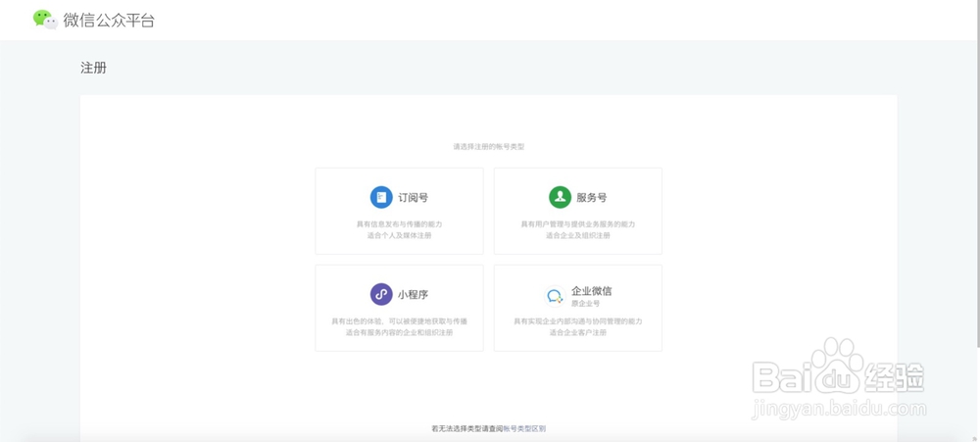Click the 请选择注册的帐号类型 prompt text
The height and width of the screenshot is (442, 980).
(489, 147)
